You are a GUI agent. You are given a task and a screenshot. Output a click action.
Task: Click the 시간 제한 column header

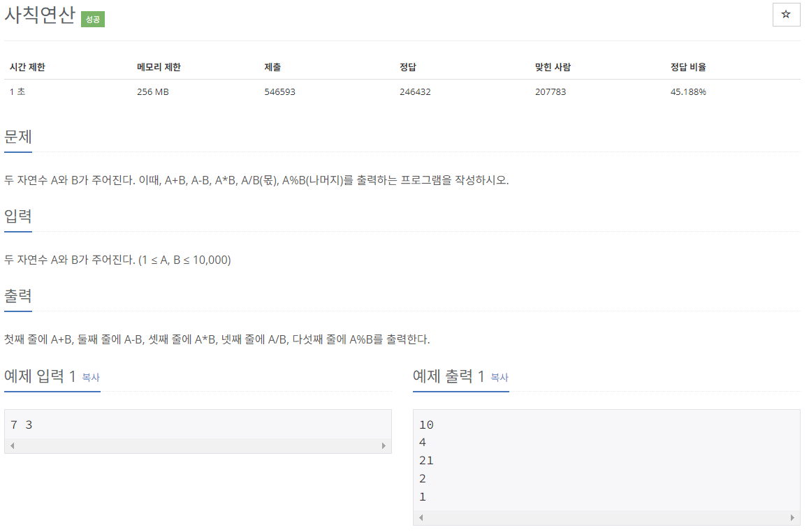[x=27, y=67]
